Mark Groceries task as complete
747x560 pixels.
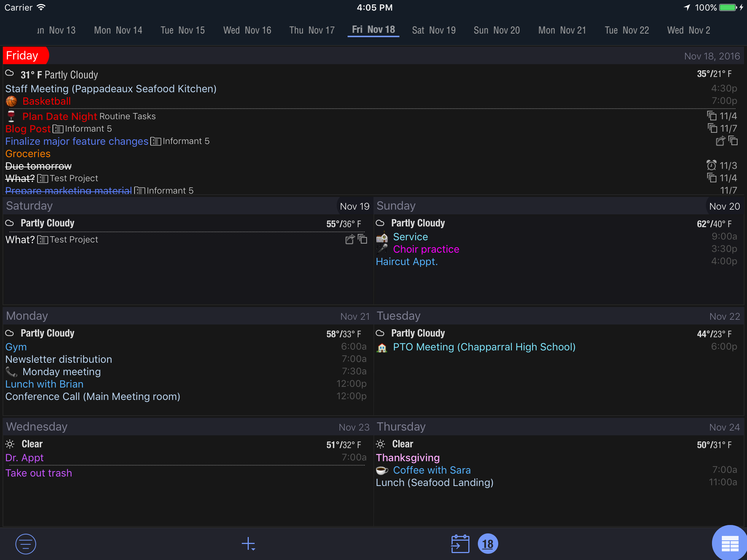[28, 154]
